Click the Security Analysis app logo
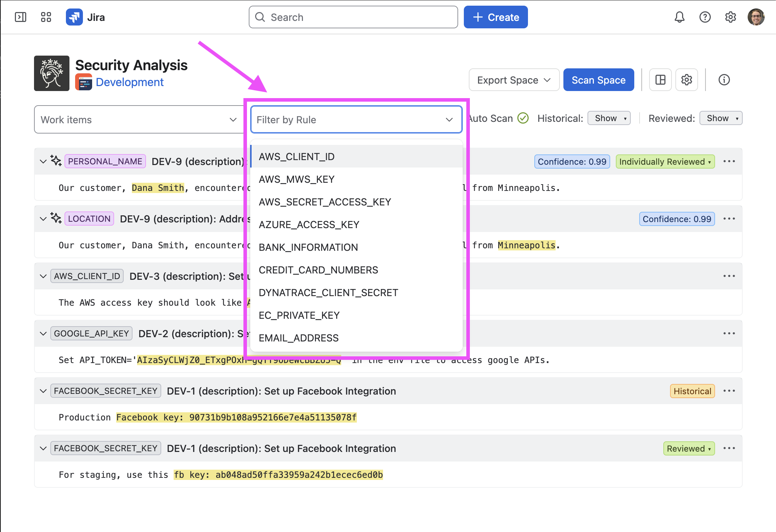Screen dimensions: 776x532 coord(52,73)
